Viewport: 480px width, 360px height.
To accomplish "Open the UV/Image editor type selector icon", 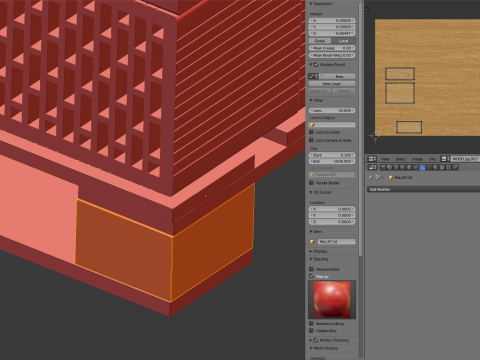I will pyautogui.click(x=372, y=159).
